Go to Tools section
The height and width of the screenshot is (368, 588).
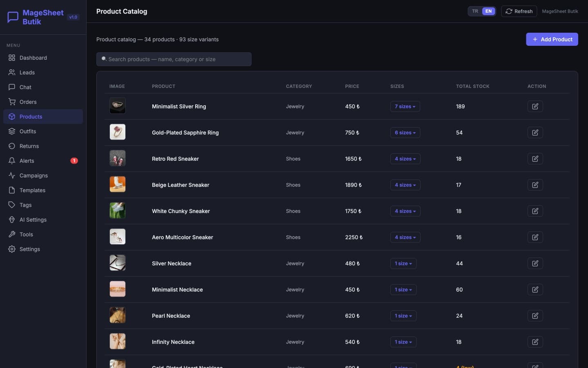pos(43,234)
